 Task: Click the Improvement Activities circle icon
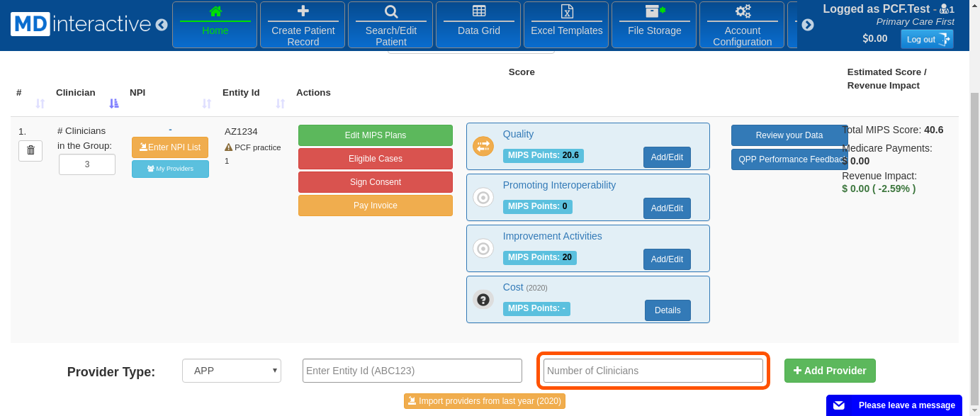tap(483, 248)
